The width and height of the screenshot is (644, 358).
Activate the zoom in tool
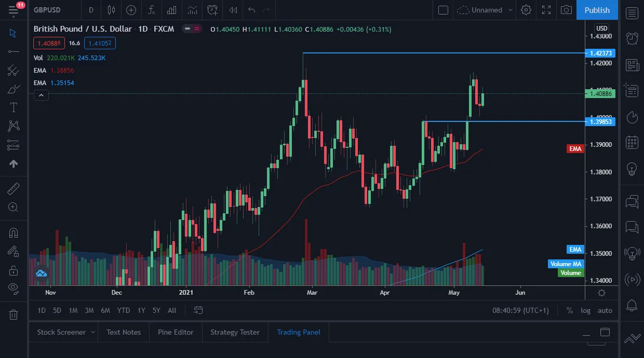(x=14, y=207)
